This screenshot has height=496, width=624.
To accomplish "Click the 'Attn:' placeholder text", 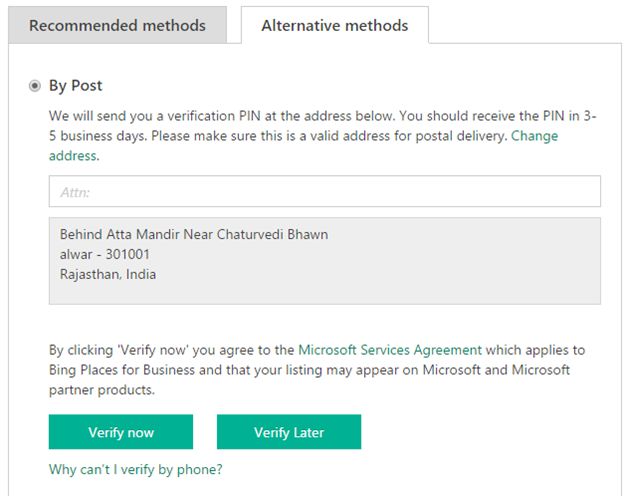I will tap(76, 191).
